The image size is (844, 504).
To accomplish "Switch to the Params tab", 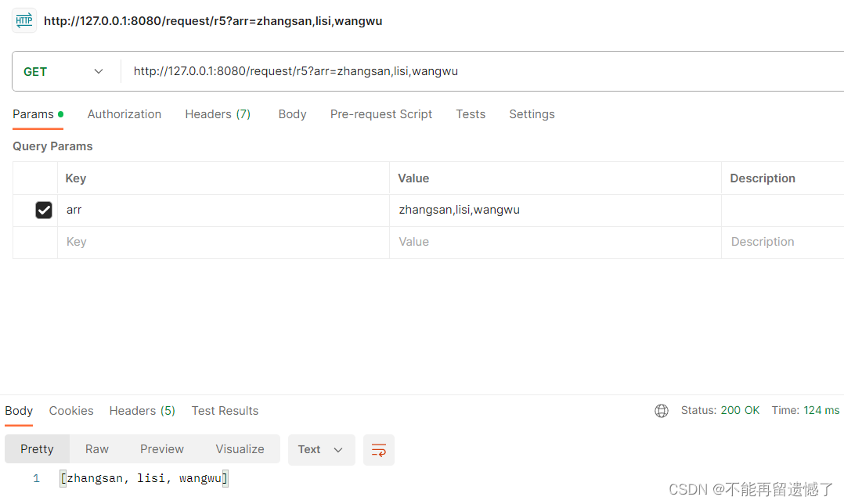I will click(38, 114).
